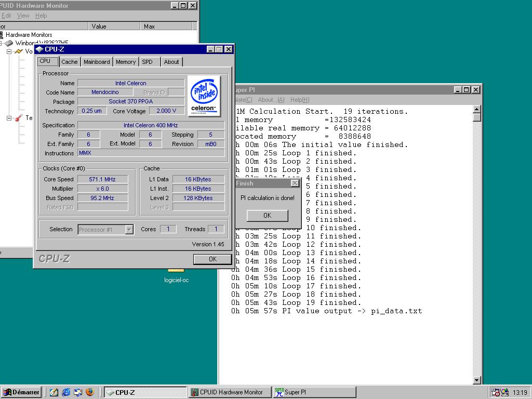Image resolution: width=532 pixels, height=399 pixels.
Task: Switch to CPUID Hardware Monitor taskbar button
Action: point(230,392)
